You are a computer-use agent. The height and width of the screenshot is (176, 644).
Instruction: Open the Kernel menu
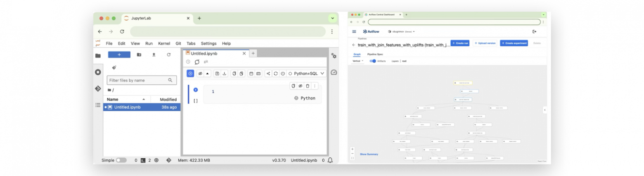pos(164,43)
